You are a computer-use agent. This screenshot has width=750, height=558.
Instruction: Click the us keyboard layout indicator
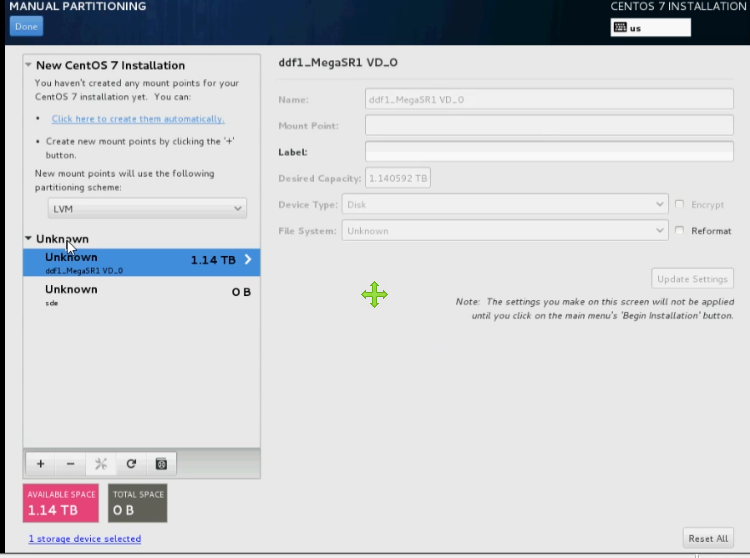[651, 27]
